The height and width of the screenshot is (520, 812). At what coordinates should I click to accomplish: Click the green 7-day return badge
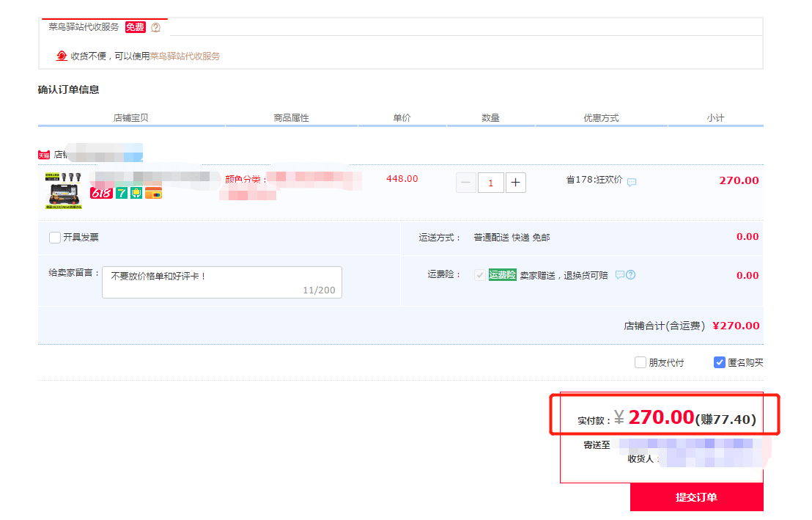tap(122, 194)
